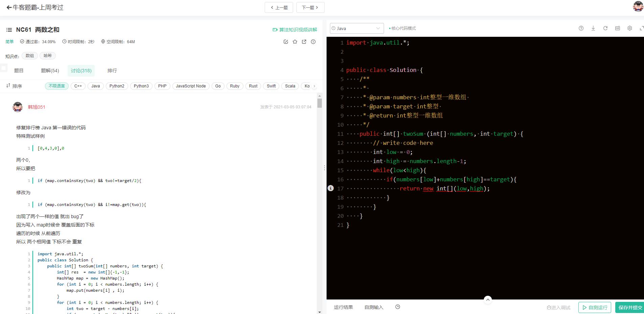Open the 韩旭051 username link
The image size is (644, 314).
click(37, 107)
